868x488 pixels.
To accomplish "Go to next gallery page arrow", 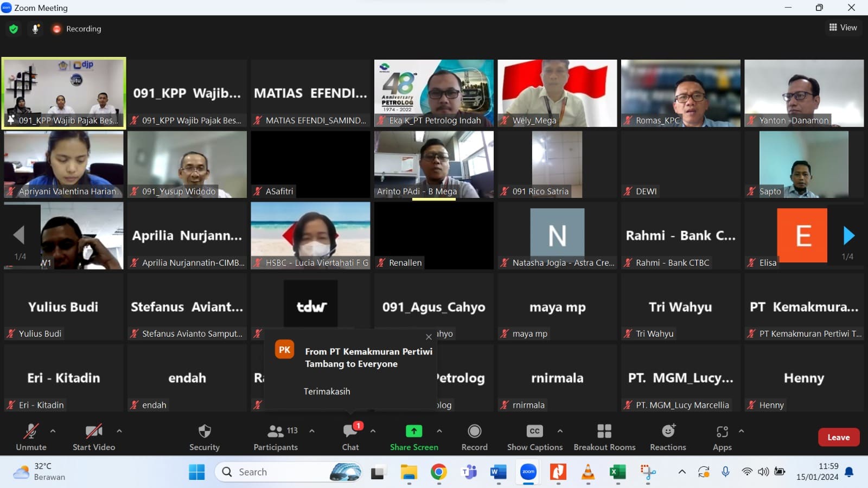I will (x=848, y=236).
